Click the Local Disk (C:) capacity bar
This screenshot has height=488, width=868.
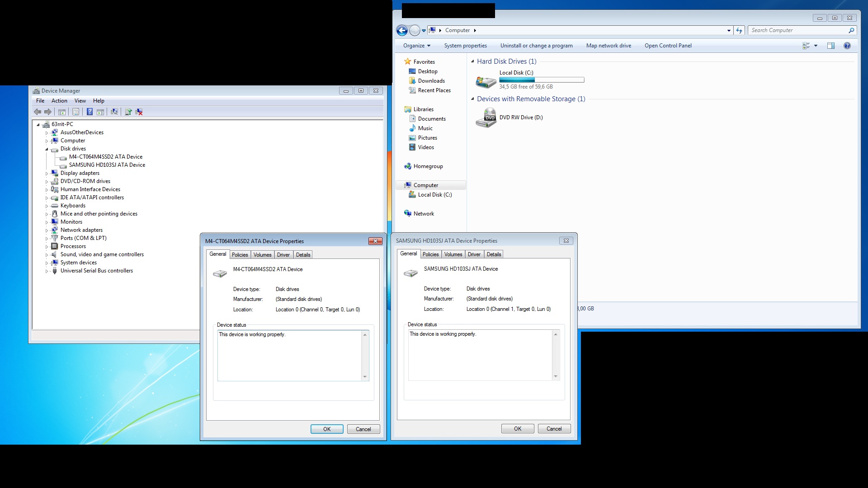click(542, 80)
